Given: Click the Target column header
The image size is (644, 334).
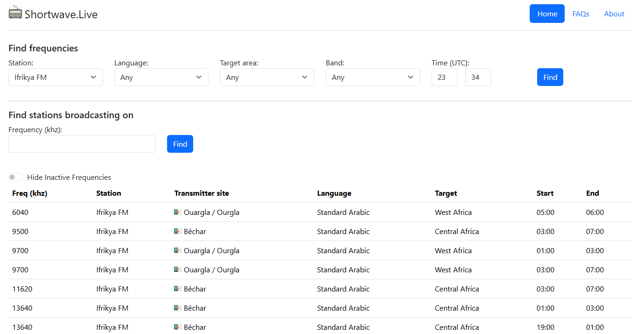Looking at the screenshot, I should tap(446, 193).
